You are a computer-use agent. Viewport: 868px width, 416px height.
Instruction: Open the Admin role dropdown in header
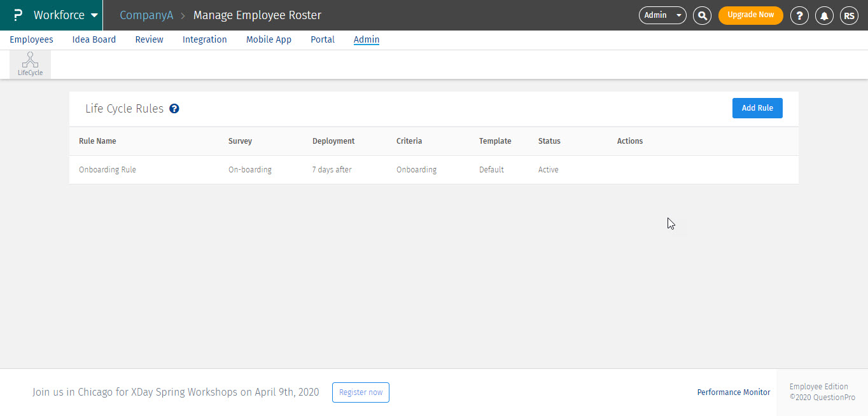[662, 15]
